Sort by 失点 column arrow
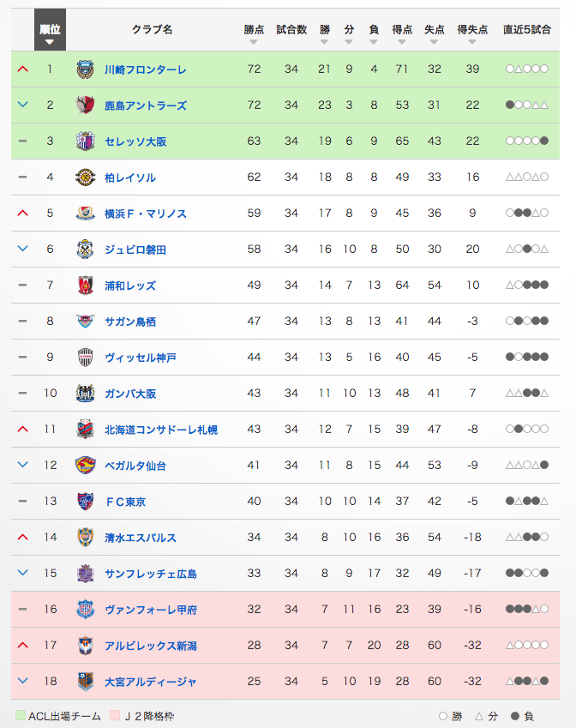The width and height of the screenshot is (576, 728). pos(434,42)
